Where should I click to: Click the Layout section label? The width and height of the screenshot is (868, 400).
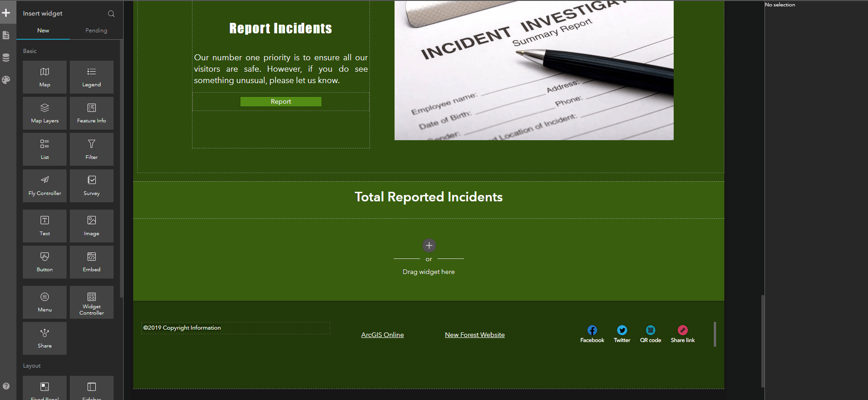coord(32,366)
